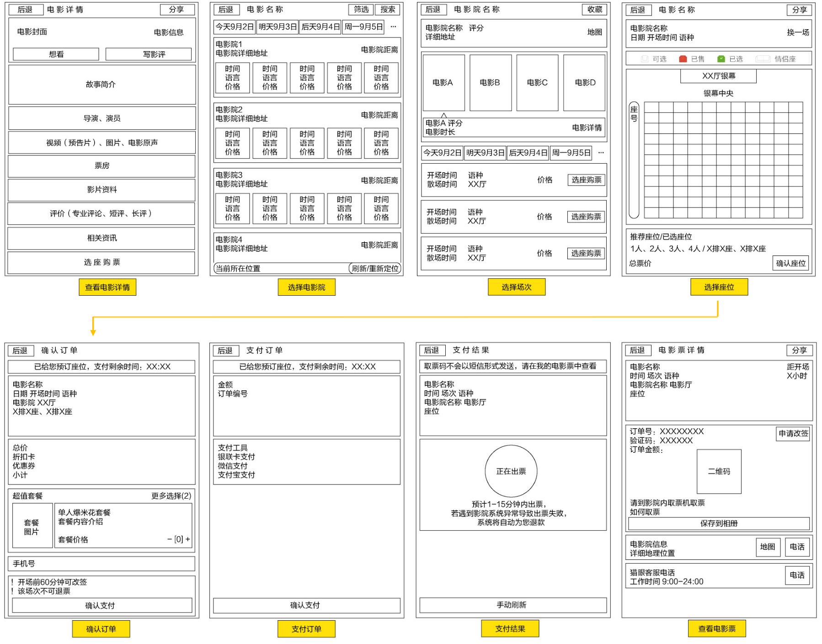This screenshot has width=822, height=644.
Task: Tap the 确认座位 button
Action: 790,263
